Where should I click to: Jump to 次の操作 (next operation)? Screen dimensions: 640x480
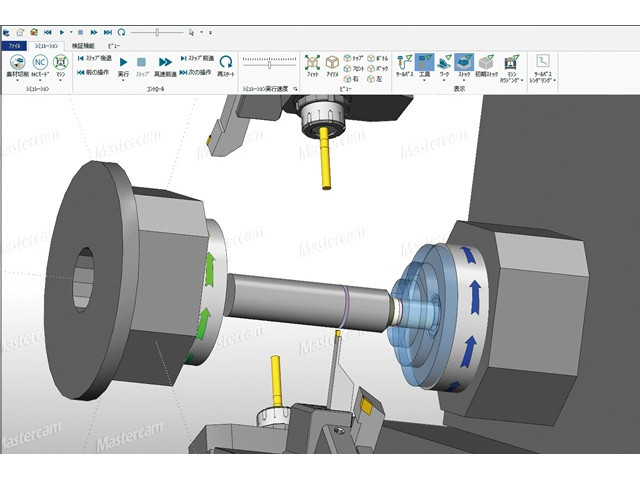(x=196, y=72)
